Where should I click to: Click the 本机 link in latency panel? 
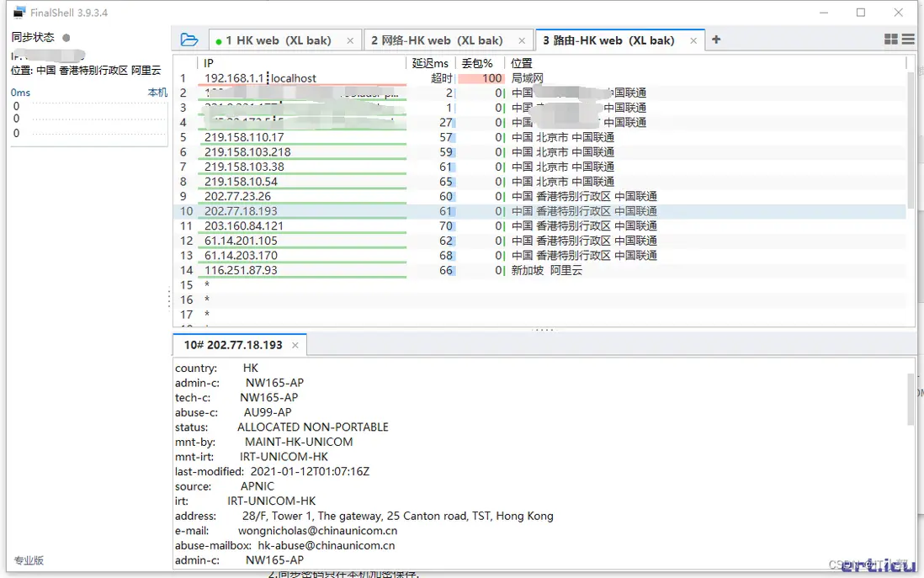tap(157, 93)
